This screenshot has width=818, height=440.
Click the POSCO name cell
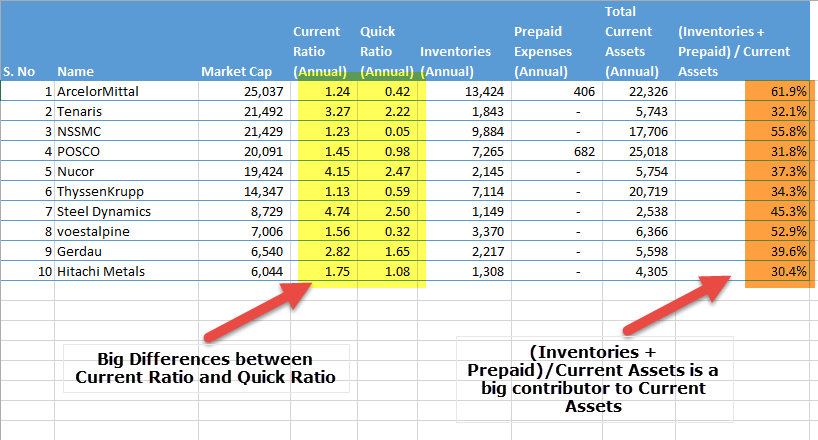click(x=126, y=151)
